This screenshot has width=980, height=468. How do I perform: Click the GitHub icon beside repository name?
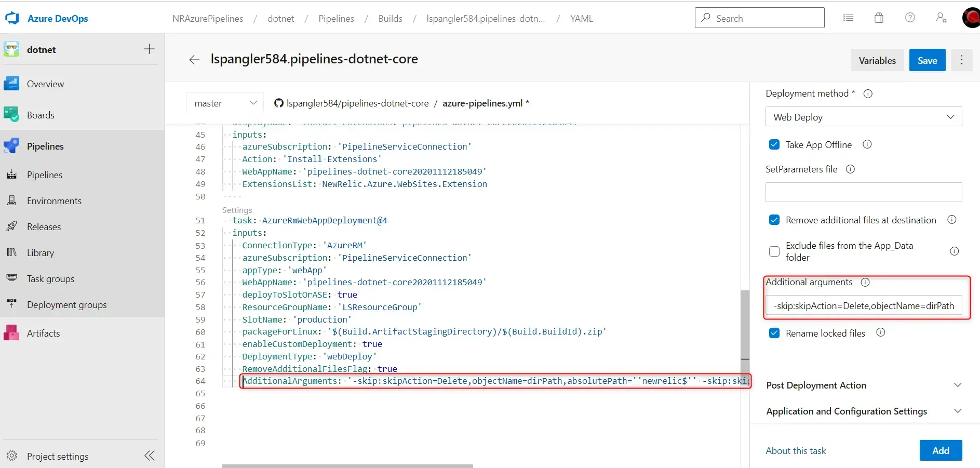[x=279, y=103]
